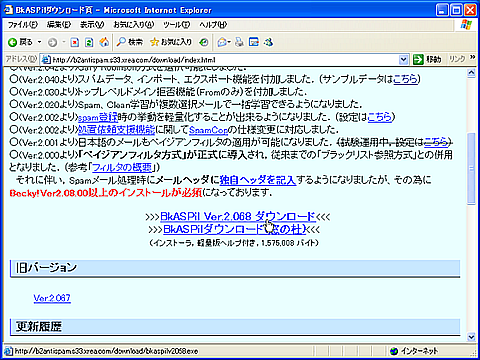Click the フィルタの概要 link
Viewport: 480px width, 360px height.
[122, 167]
